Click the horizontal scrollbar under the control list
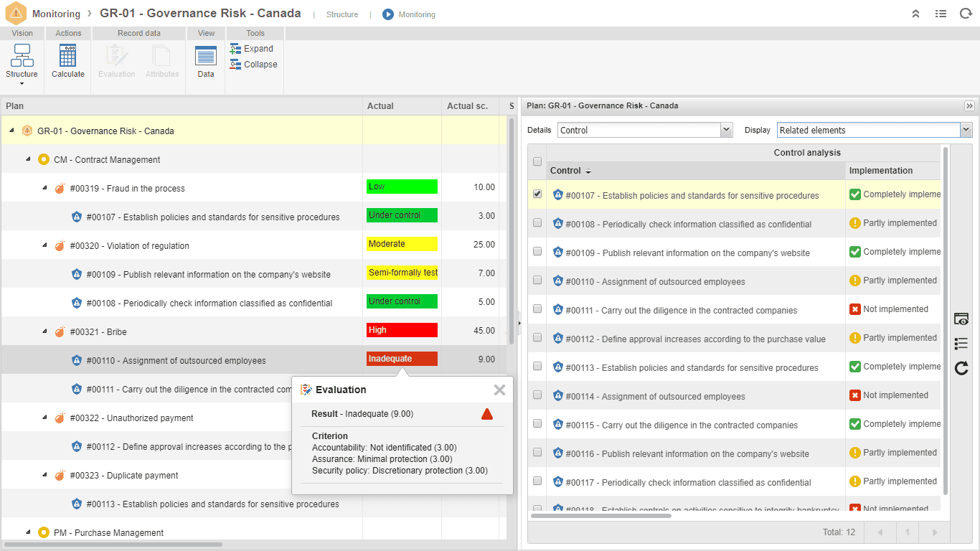Screen dimensions: 980x551 click(601, 515)
